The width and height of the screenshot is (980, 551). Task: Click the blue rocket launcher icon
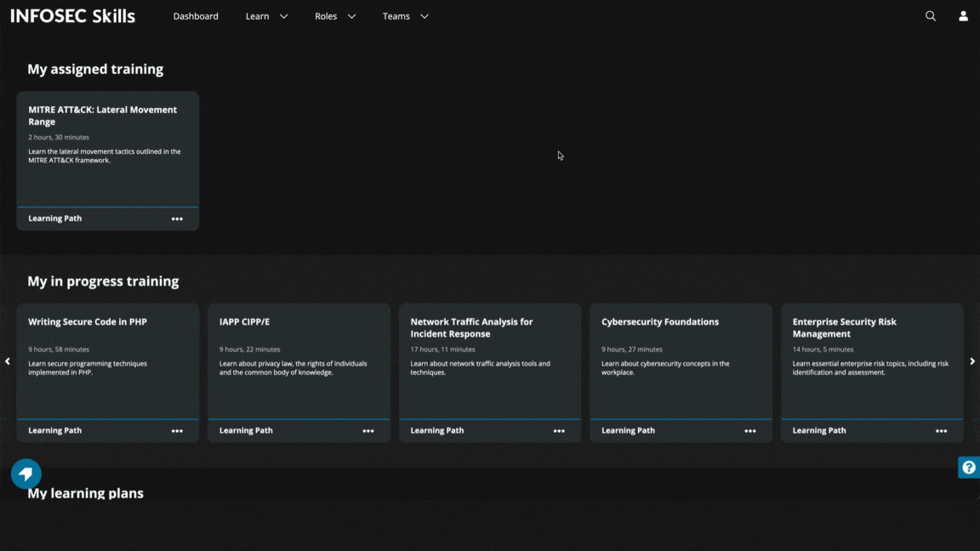pyautogui.click(x=26, y=474)
